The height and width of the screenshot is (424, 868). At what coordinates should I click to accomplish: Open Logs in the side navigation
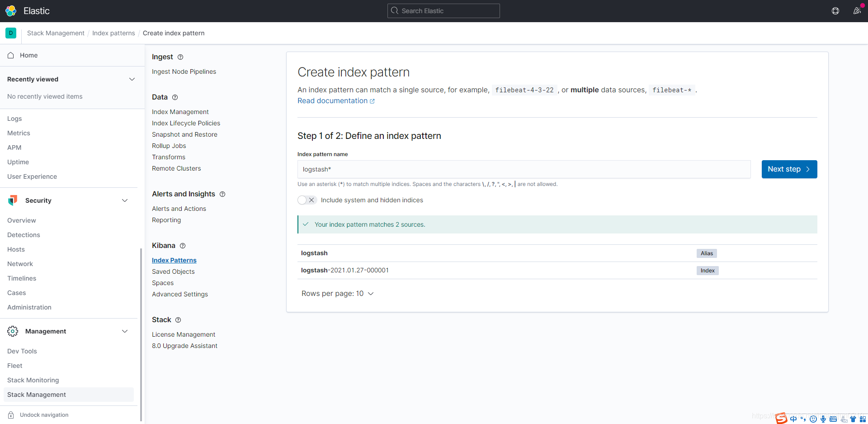tap(14, 119)
